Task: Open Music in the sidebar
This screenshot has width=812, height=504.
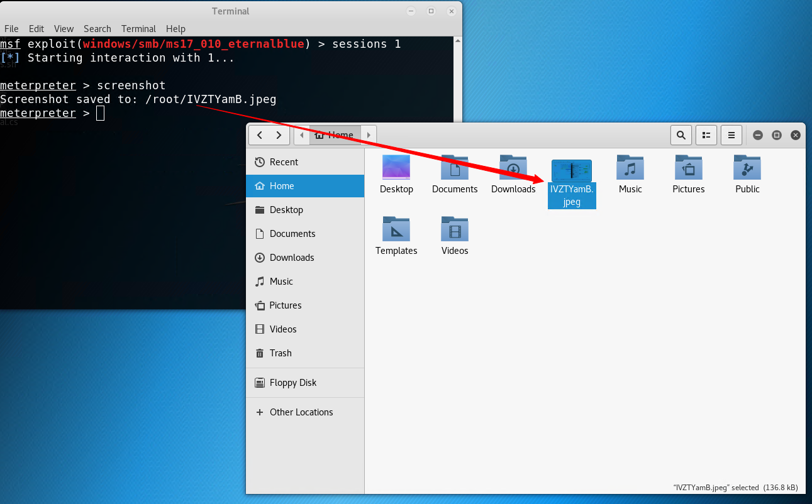Action: pyautogui.click(x=305, y=282)
